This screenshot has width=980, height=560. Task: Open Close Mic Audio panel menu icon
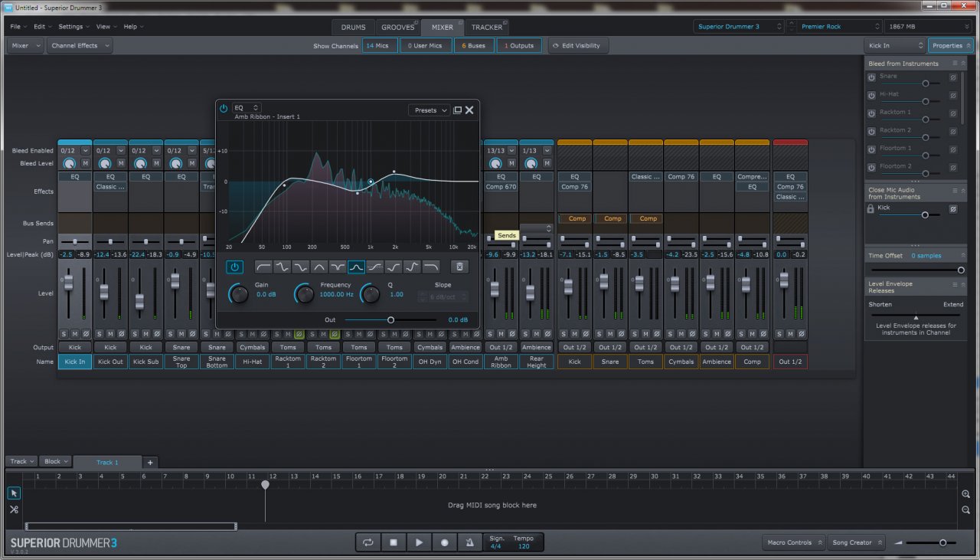tap(956, 190)
